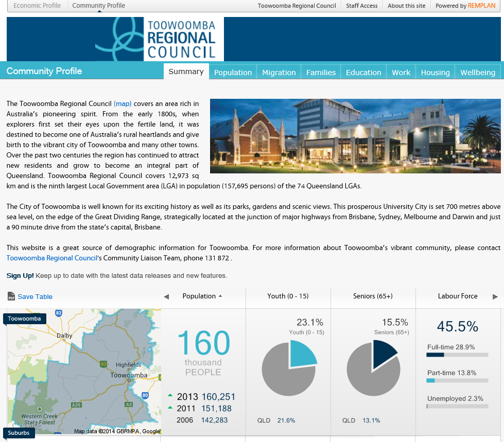
Task: Select the Community Profile top tab
Action: coord(98,6)
